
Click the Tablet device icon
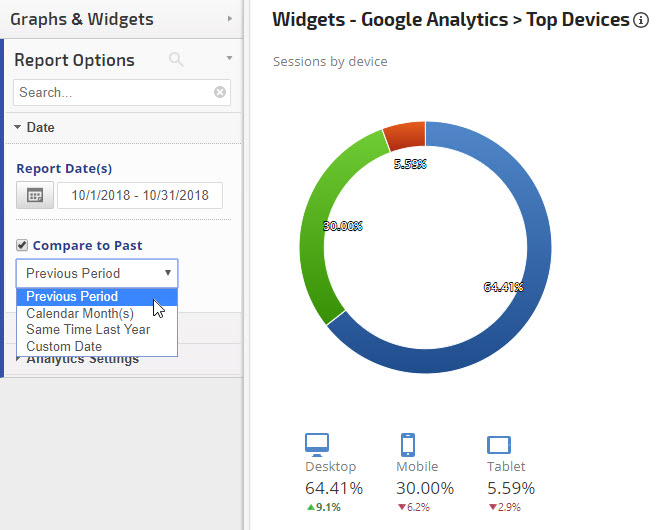click(x=499, y=445)
